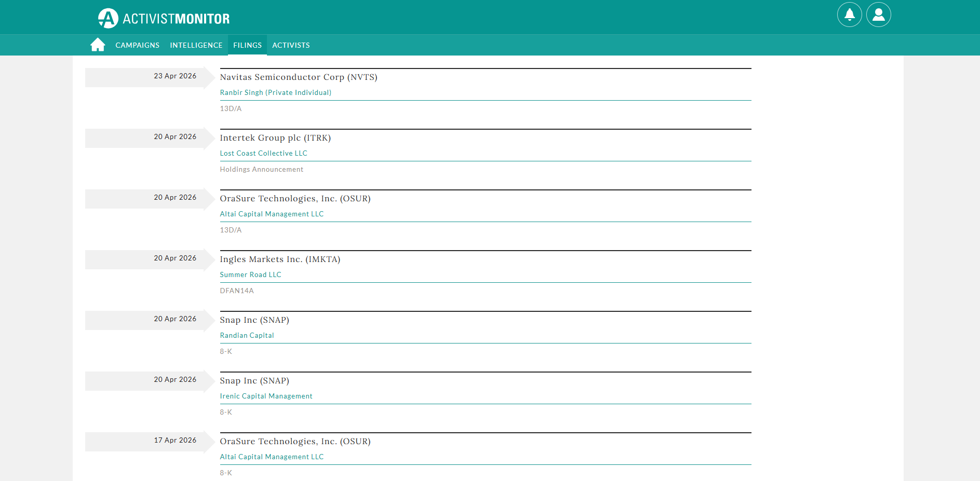This screenshot has width=980, height=481.
Task: Open Ranbir Singh (Private Individual) link
Action: pos(276,92)
